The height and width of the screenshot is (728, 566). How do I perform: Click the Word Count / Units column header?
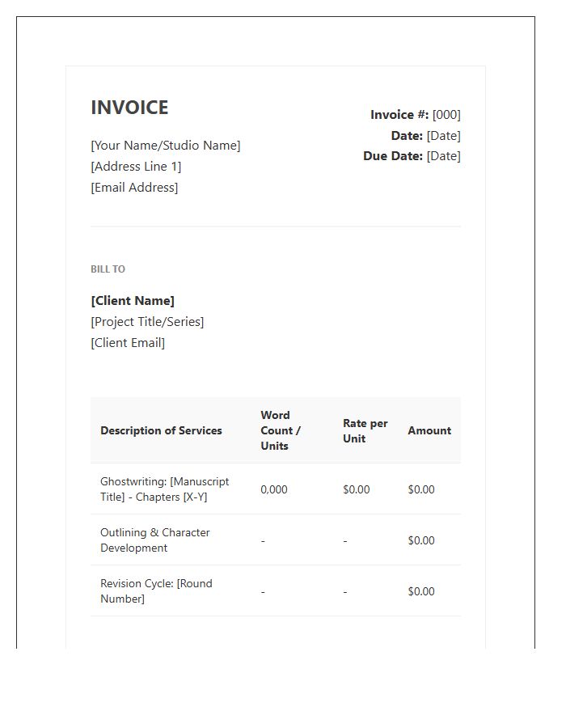point(281,430)
